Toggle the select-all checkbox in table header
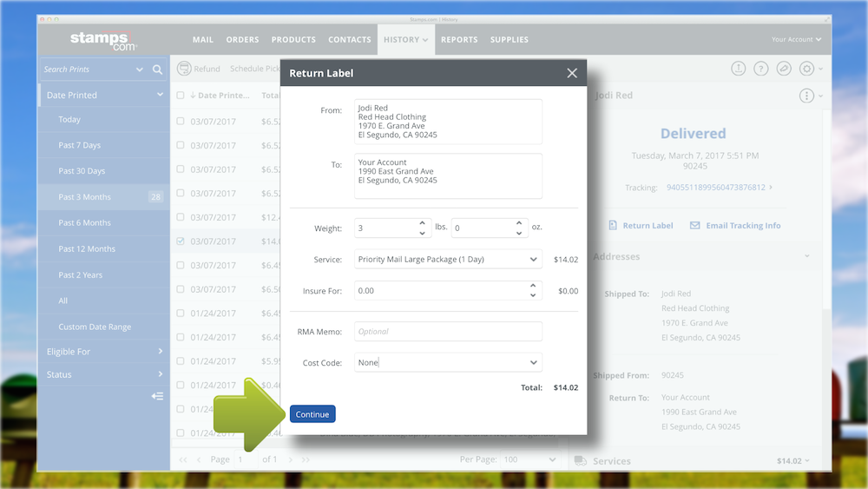Viewport: 868px width, 489px height. click(181, 96)
